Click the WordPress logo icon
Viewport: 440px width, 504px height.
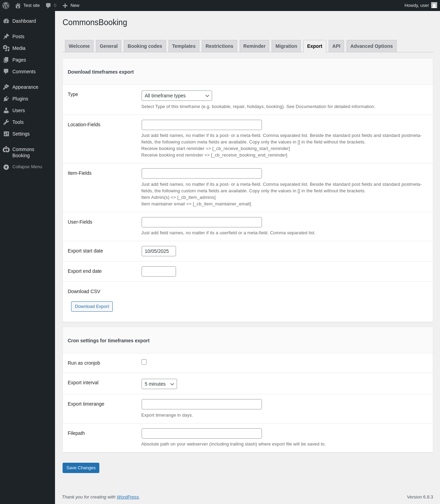pyautogui.click(x=6, y=6)
